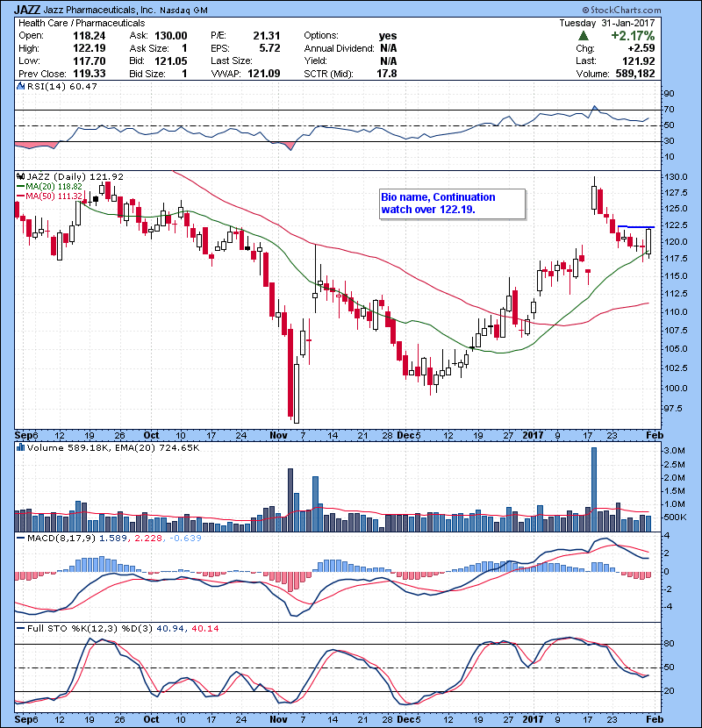This screenshot has width=702, height=728.
Task: Click the Prev Close value 119.33
Action: (90, 74)
